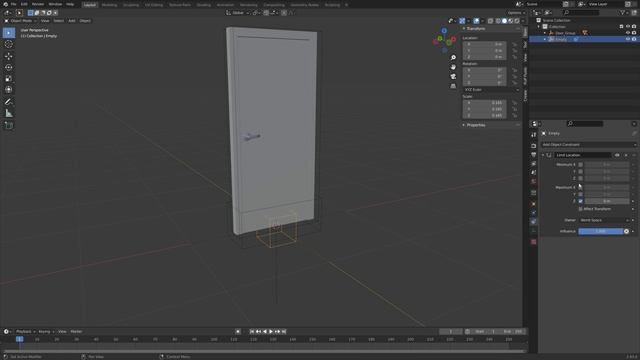Open the Tool properties tab icon
This screenshot has height=360, width=640.
[533, 135]
